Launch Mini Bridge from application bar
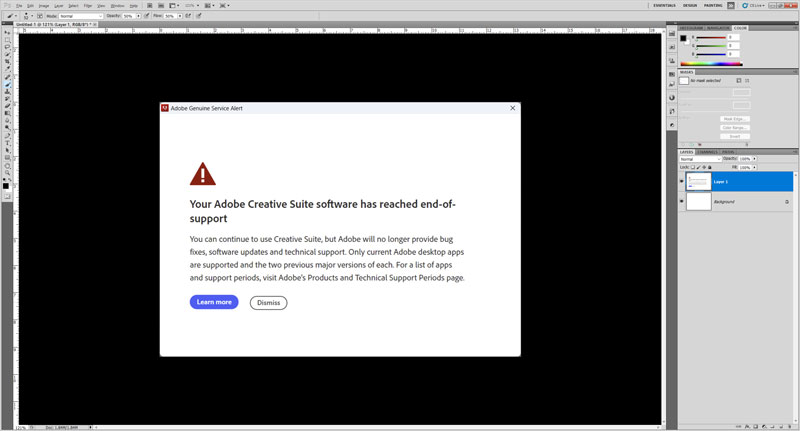Viewport: 800px width, 431px height. pyautogui.click(x=161, y=6)
